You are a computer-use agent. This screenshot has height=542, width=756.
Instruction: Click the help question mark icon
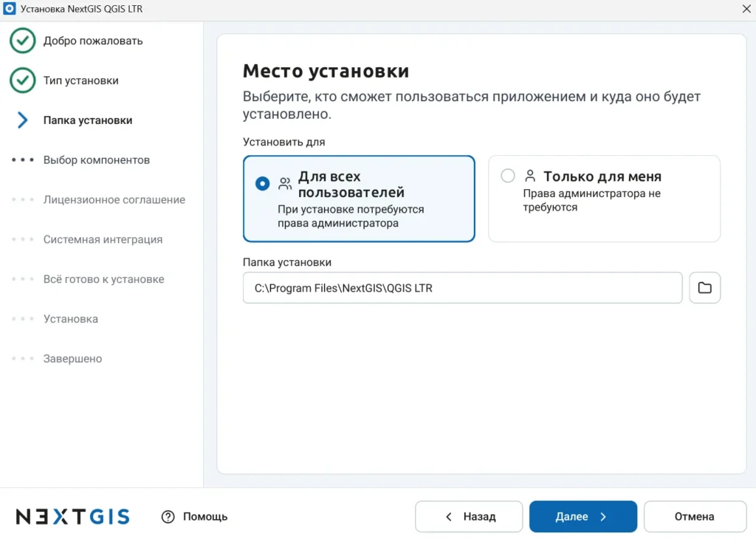pyautogui.click(x=168, y=516)
